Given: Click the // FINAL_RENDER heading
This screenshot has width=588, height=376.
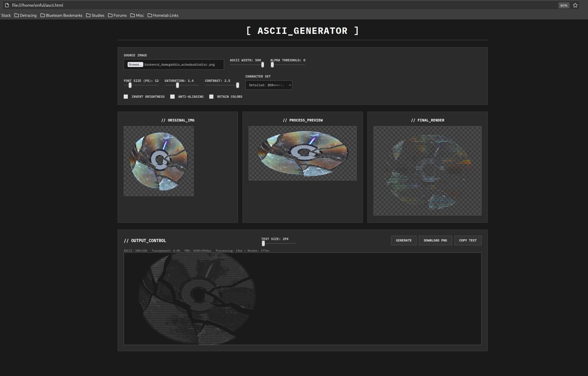Looking at the screenshot, I should click(x=428, y=120).
